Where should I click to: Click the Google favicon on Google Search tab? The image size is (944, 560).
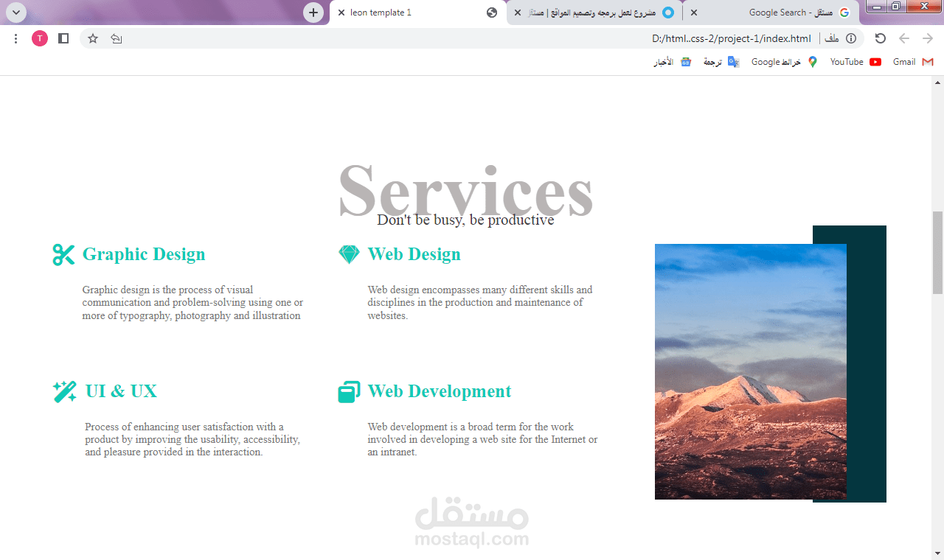point(844,13)
